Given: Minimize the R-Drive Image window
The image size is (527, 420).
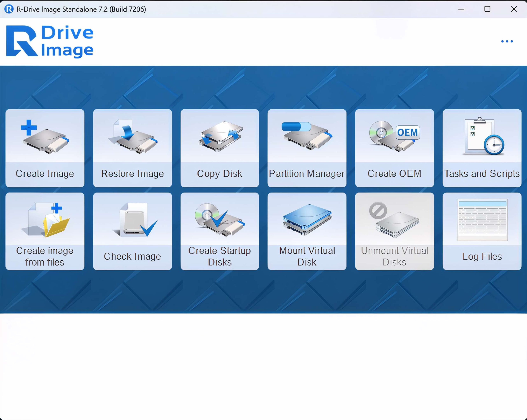Looking at the screenshot, I should click(x=461, y=9).
